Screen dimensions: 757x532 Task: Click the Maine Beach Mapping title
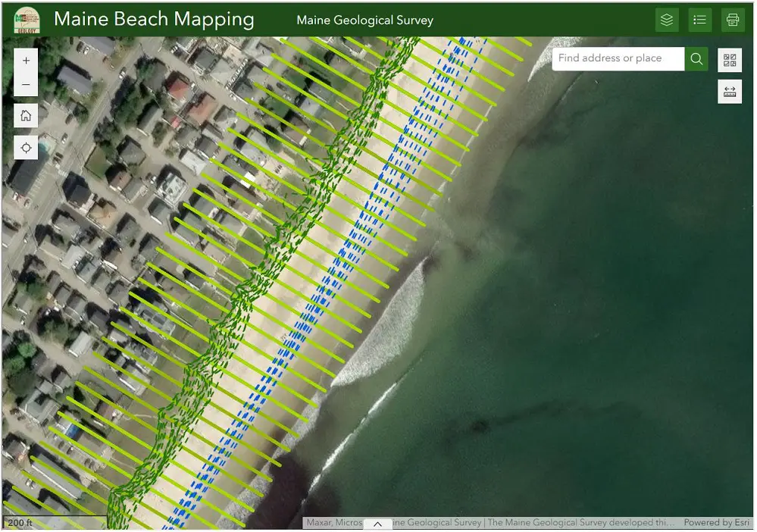154,19
